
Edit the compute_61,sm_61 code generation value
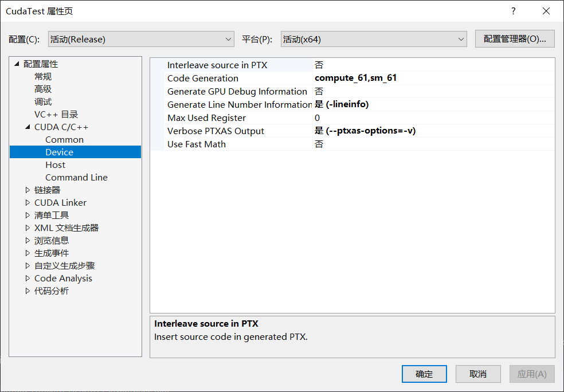click(x=356, y=78)
